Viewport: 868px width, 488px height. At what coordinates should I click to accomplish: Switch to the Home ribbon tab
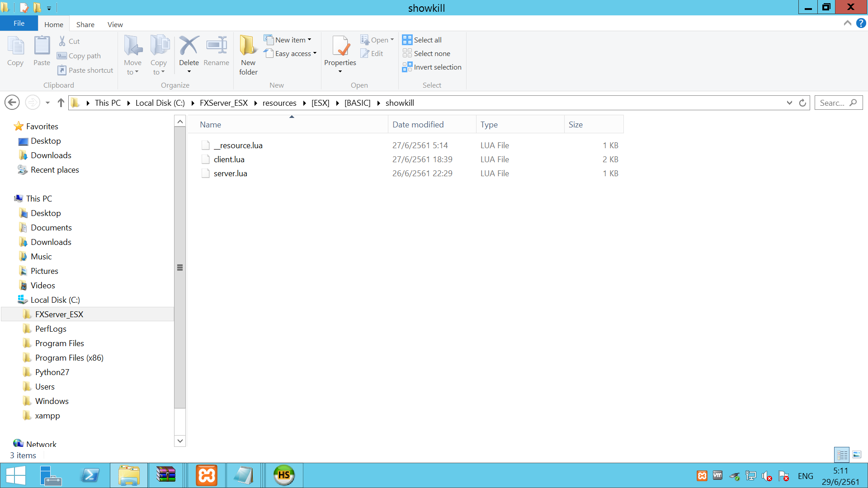point(54,24)
